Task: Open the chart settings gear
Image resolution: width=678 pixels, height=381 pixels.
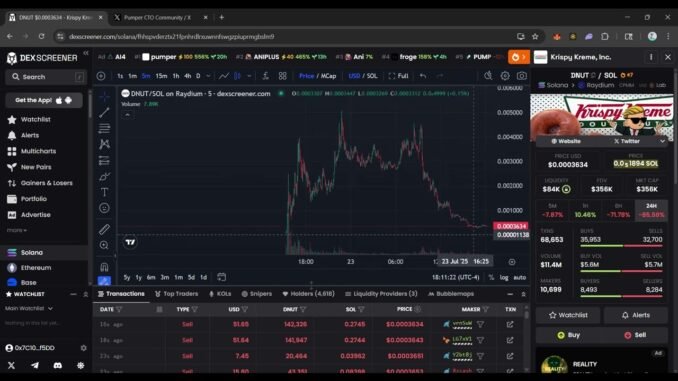Action: 505,76
